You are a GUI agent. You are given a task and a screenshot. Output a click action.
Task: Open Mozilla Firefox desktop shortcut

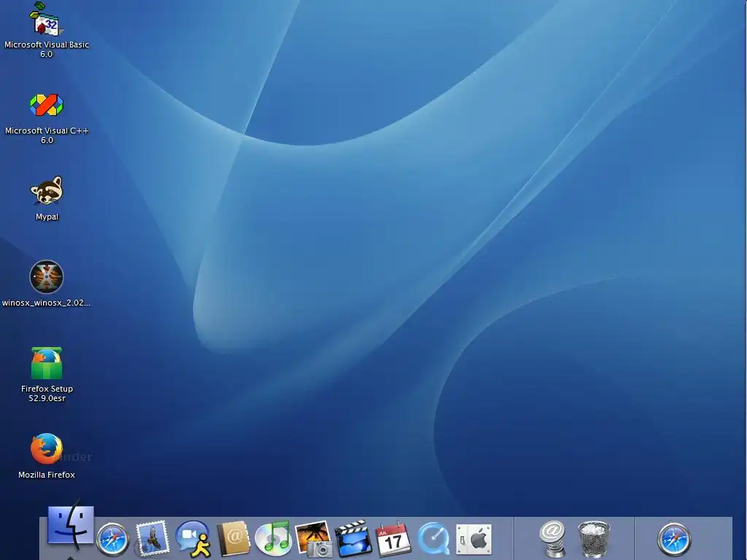47,448
